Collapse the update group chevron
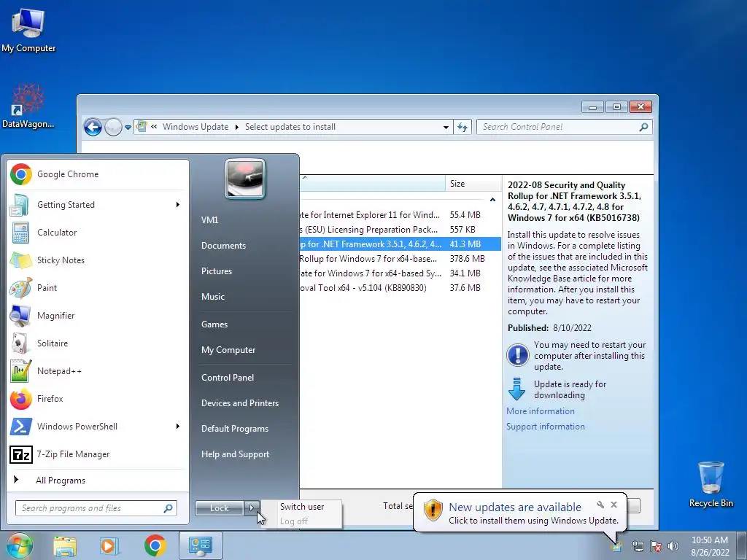This screenshot has width=747, height=560. [492, 200]
